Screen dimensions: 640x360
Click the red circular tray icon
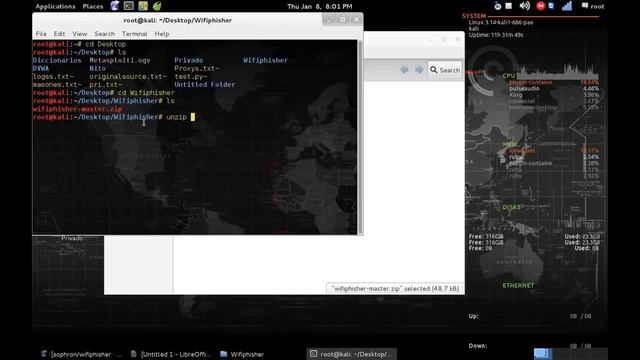[540, 6]
